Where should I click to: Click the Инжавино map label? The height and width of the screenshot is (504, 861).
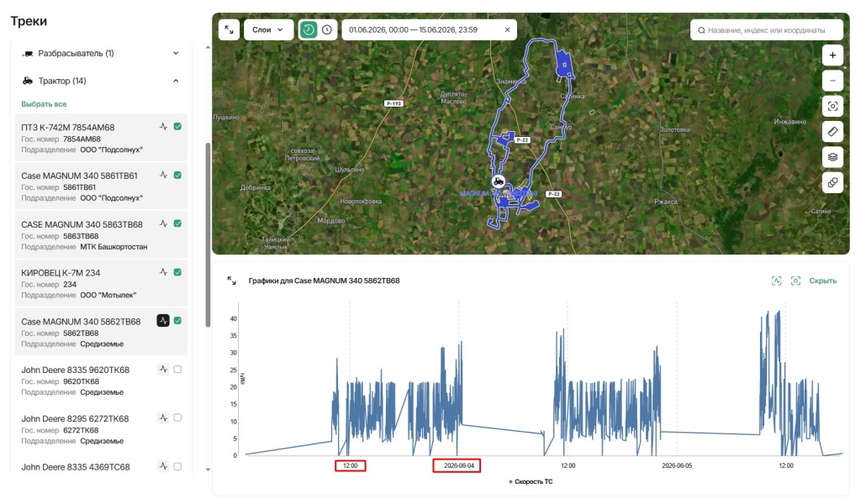click(790, 122)
